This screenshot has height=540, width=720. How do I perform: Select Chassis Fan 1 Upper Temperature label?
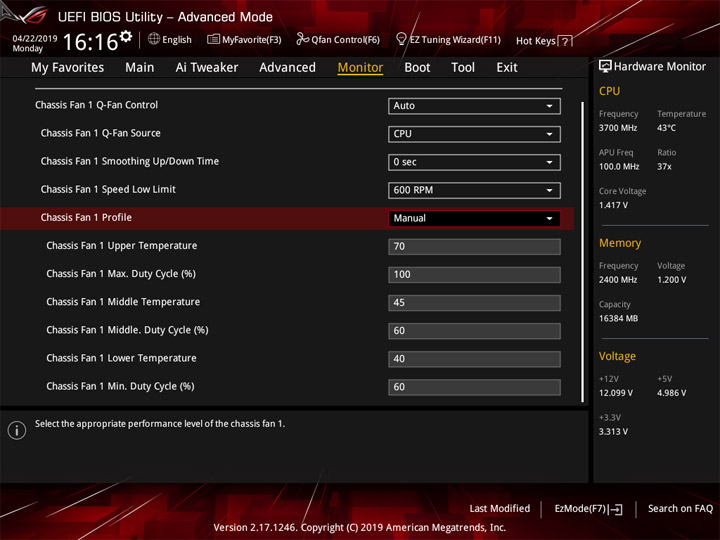[x=122, y=246]
